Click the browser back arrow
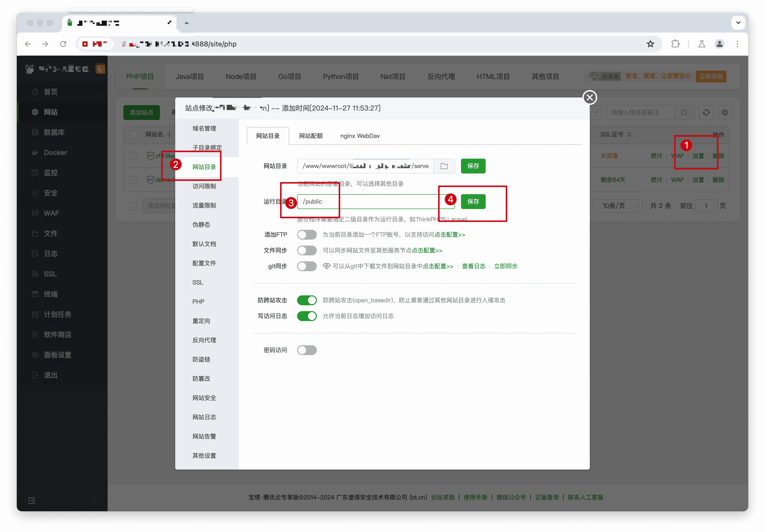Screen dimensions: 765x532 tap(28, 44)
